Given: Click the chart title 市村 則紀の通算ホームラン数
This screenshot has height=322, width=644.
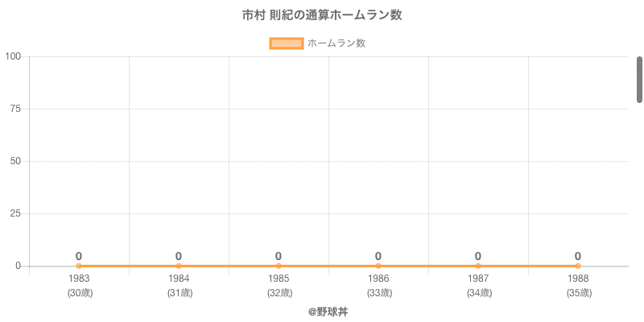Looking at the screenshot, I should point(322,15).
